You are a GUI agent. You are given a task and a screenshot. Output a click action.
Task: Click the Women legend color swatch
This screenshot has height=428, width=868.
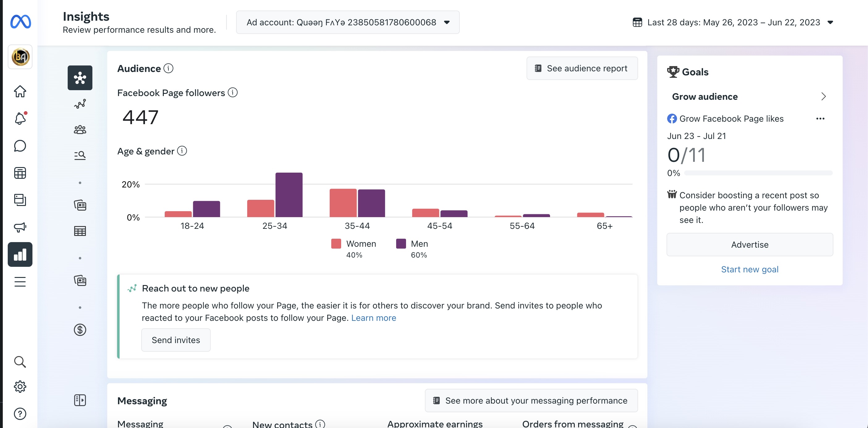click(x=336, y=243)
